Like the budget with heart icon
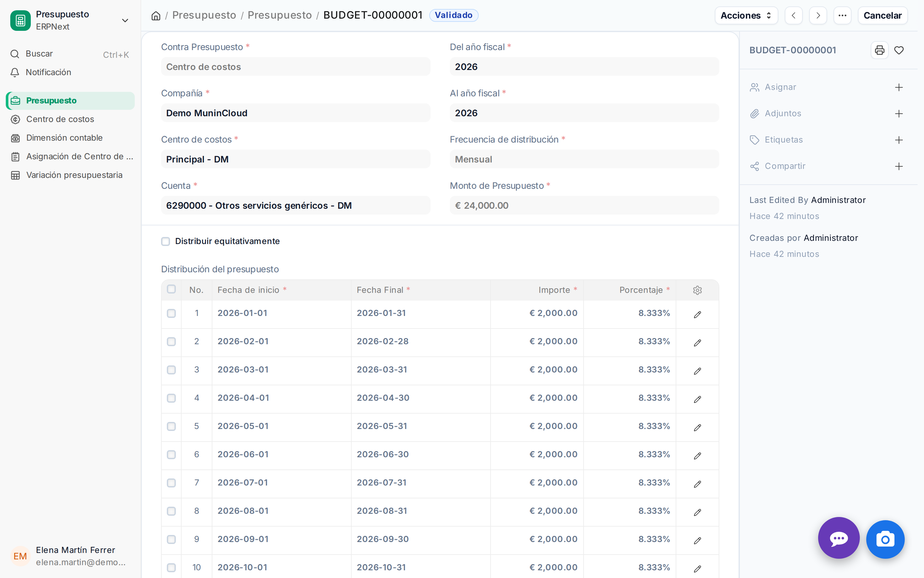 (x=899, y=50)
